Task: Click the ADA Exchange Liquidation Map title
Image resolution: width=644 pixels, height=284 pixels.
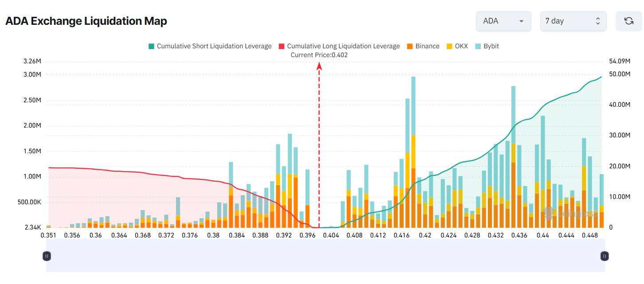Action: point(86,21)
